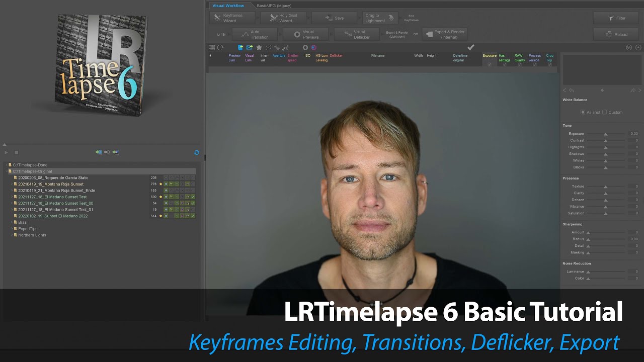Click the keyframe diamond below the histogram
Viewport: 644px width, 362px height.
click(602, 90)
